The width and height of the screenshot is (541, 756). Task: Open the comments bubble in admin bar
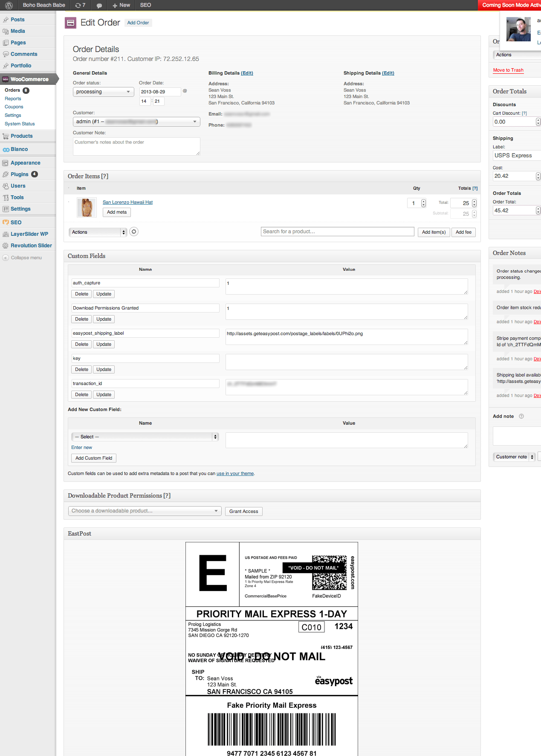[x=99, y=6]
